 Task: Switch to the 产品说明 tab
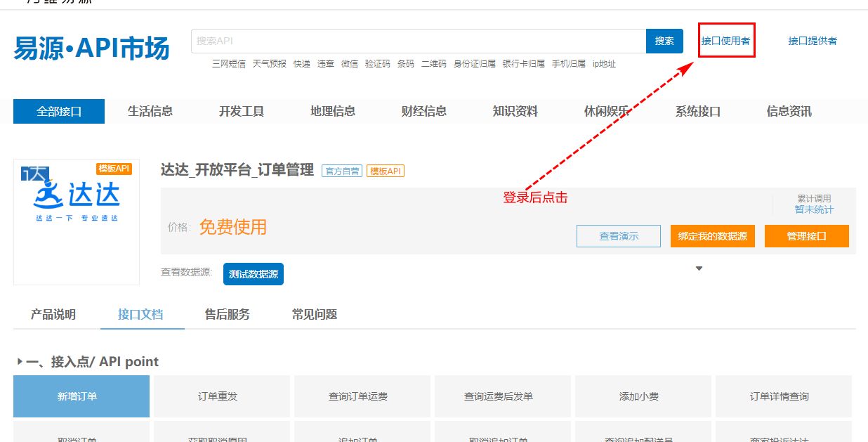click(x=53, y=314)
